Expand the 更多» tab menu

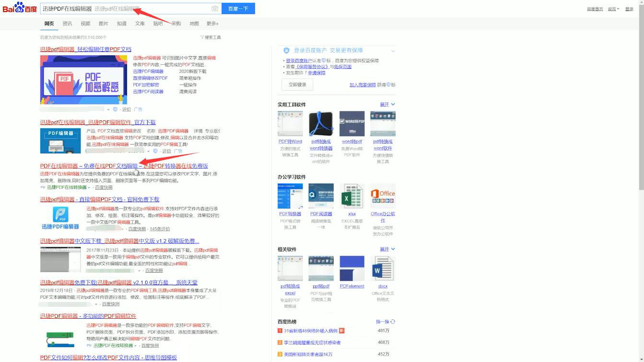[212, 24]
